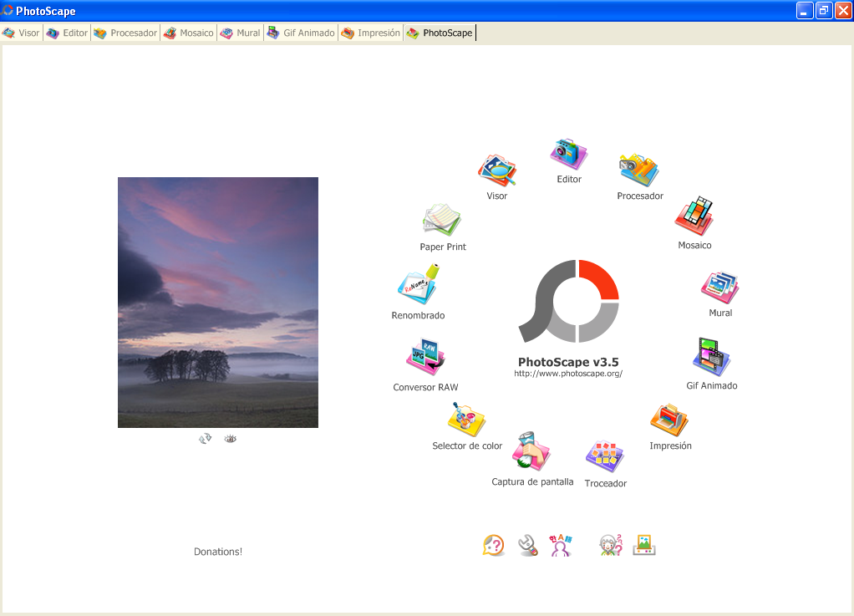Open the Procesador batch tool icon
The height and width of the screenshot is (616, 854).
[x=640, y=165]
